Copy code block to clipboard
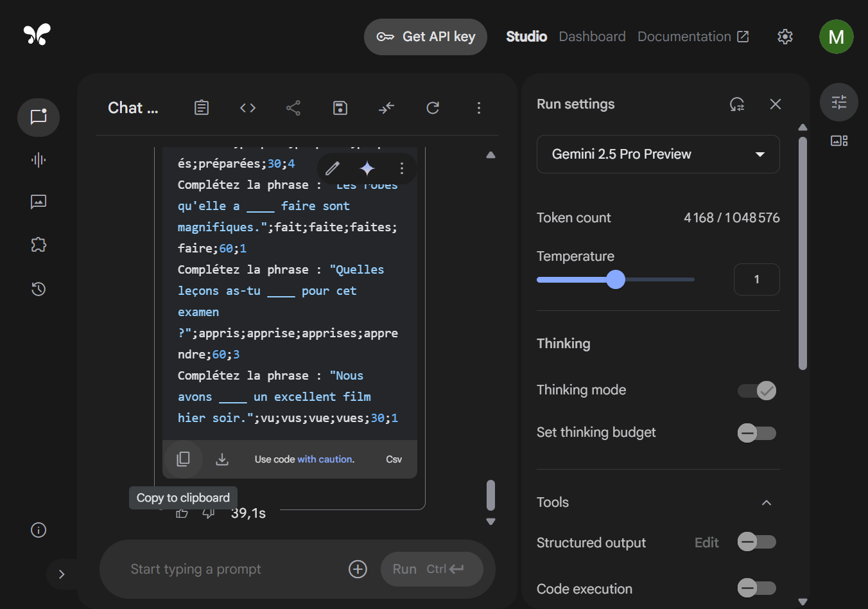 [183, 459]
